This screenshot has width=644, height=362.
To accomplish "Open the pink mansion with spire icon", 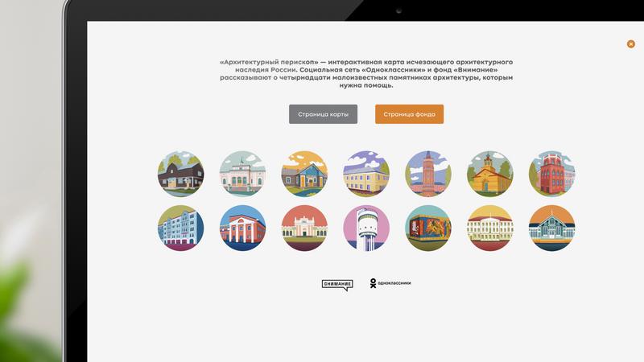I will point(242,175).
